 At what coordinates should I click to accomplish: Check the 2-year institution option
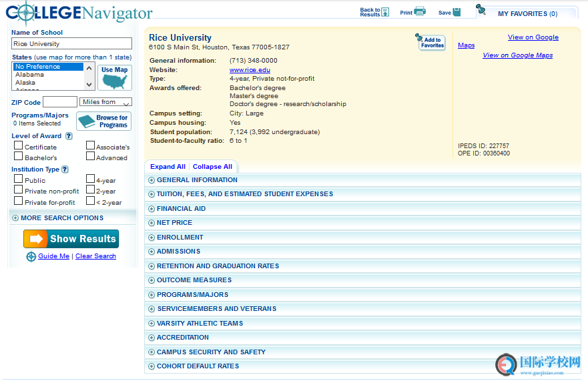(90, 189)
